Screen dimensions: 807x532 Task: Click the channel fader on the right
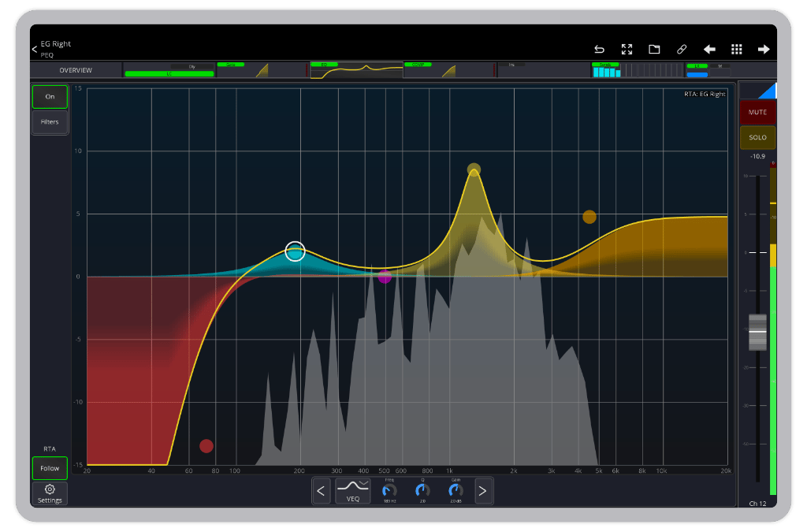[x=757, y=333]
